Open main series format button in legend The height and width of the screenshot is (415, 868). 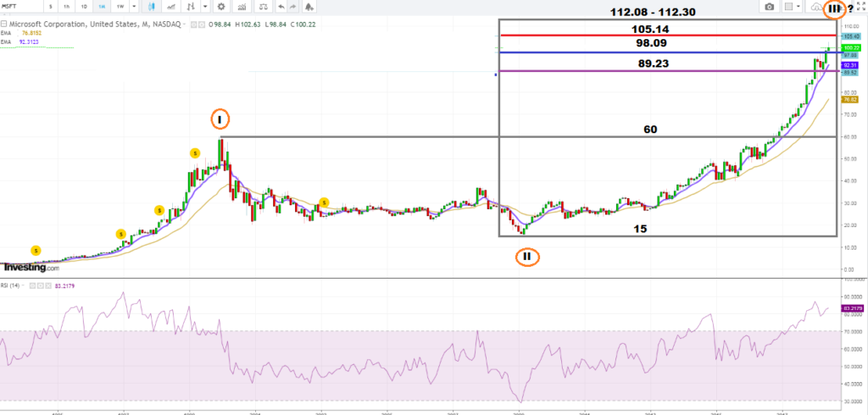click(202, 25)
